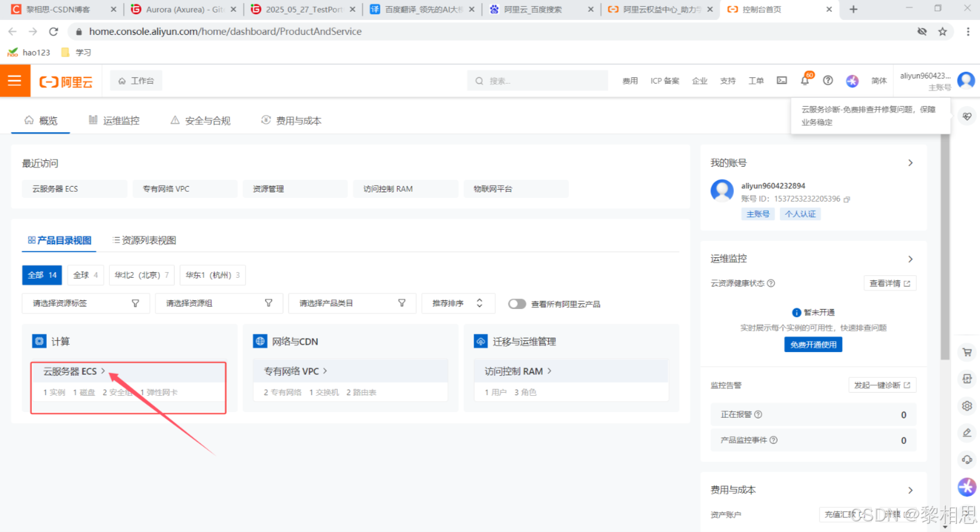This screenshot has height=532, width=980.
Task: Click 免费开通使用 button
Action: point(813,345)
